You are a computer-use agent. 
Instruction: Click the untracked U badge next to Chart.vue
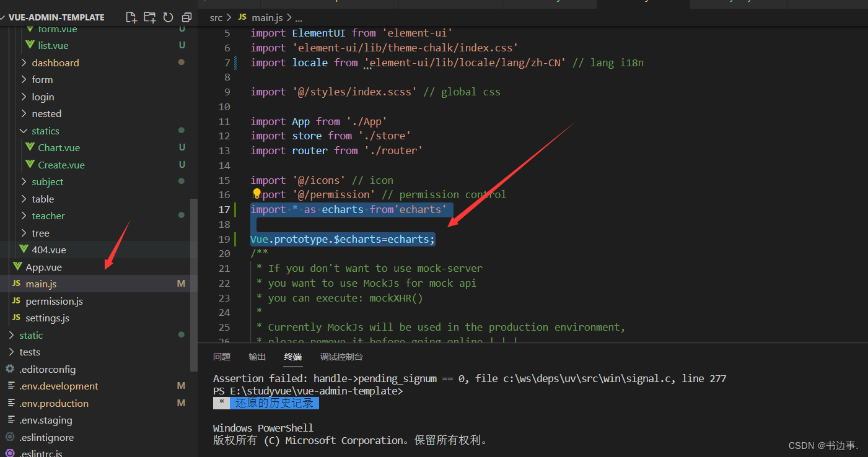[x=181, y=147]
